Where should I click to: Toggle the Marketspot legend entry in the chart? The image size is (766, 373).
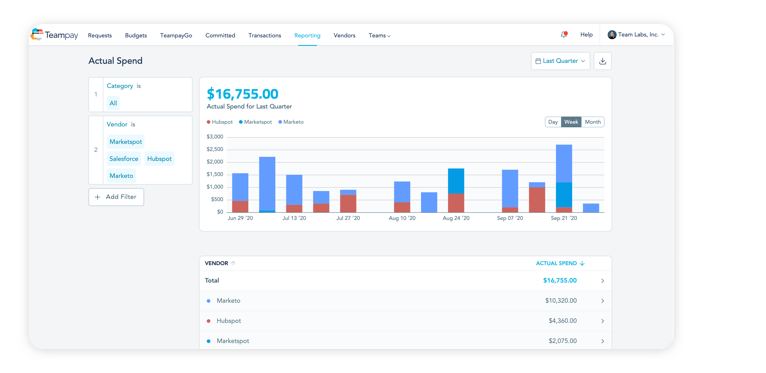tap(255, 122)
